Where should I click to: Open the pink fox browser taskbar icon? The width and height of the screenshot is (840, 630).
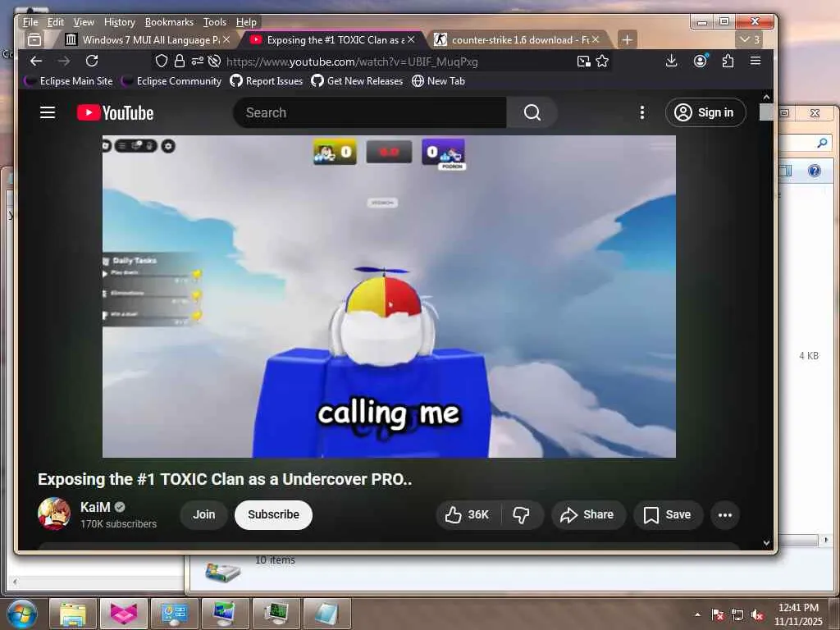click(x=124, y=614)
